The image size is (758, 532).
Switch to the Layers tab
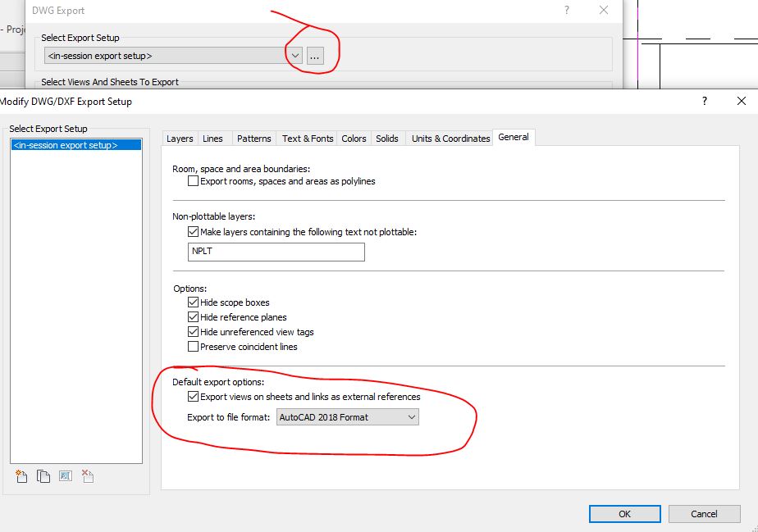(x=180, y=139)
